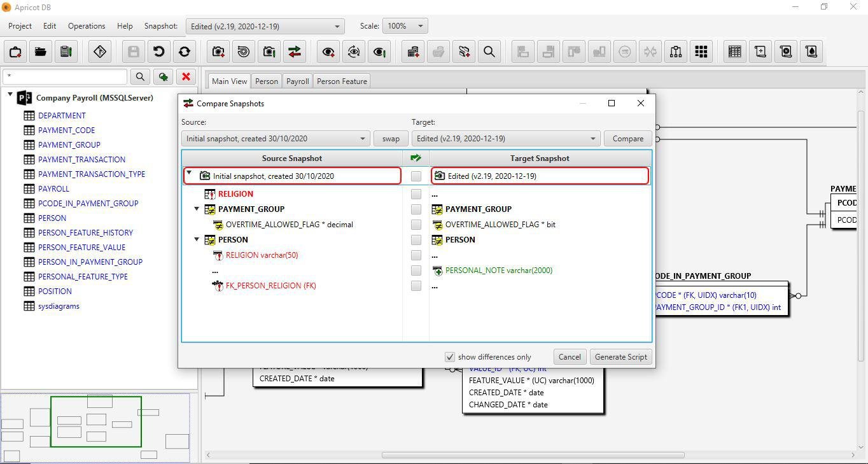Click the undo arrow toolbar icon
The image size is (868, 464).
tap(159, 52)
